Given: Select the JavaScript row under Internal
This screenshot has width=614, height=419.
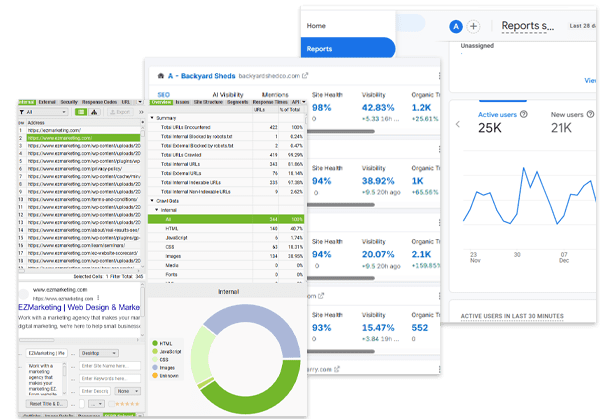Looking at the screenshot, I should (x=226, y=238).
